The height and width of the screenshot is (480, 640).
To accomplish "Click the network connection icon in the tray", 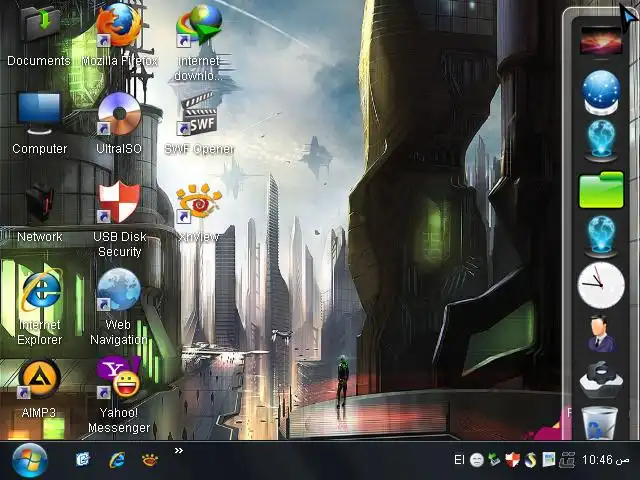I will click(x=567, y=460).
